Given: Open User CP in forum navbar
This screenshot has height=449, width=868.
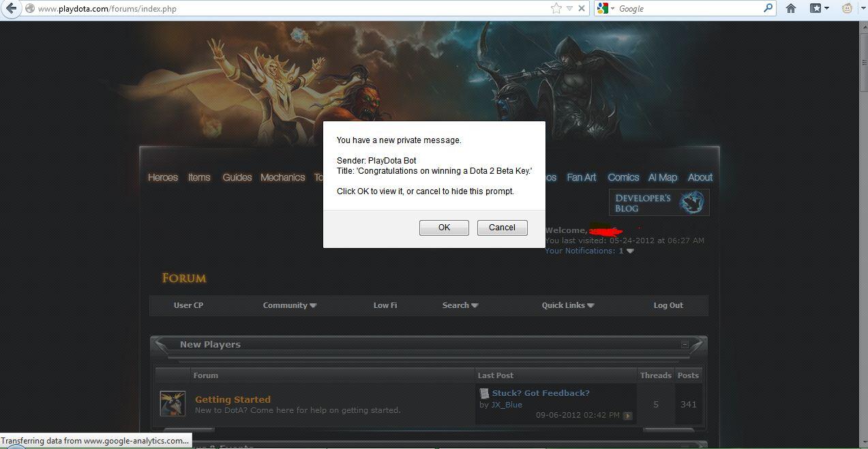Looking at the screenshot, I should click(x=188, y=305).
